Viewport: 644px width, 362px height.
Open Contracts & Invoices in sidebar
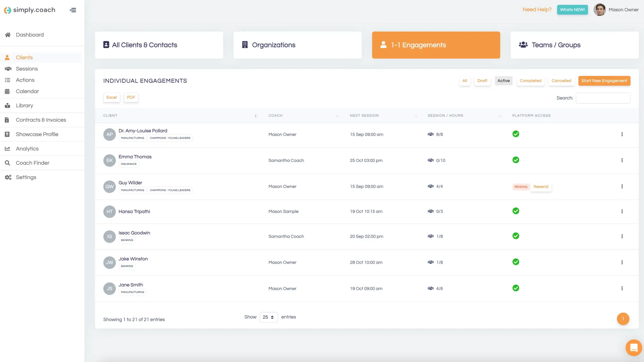(x=41, y=120)
